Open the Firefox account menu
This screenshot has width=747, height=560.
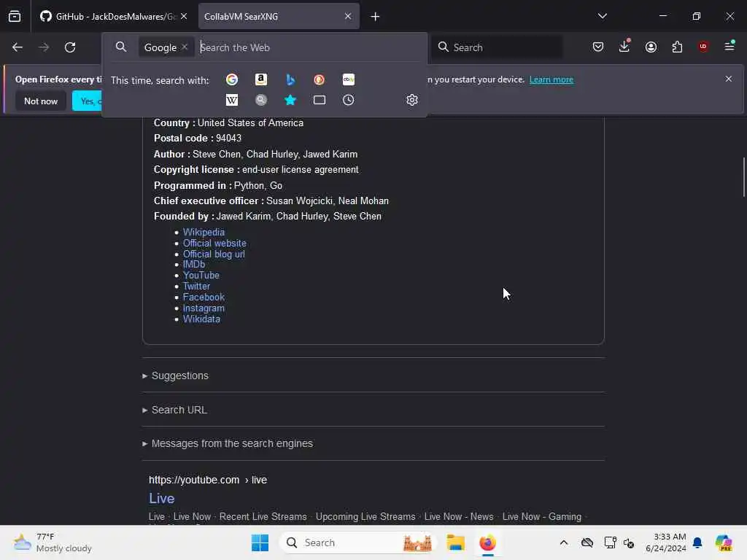tap(651, 47)
